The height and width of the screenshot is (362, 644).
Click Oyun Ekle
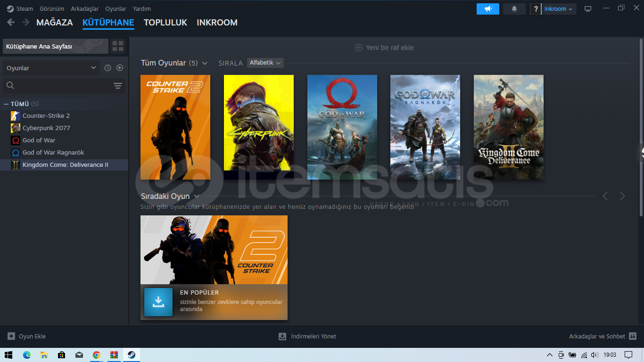(27, 336)
